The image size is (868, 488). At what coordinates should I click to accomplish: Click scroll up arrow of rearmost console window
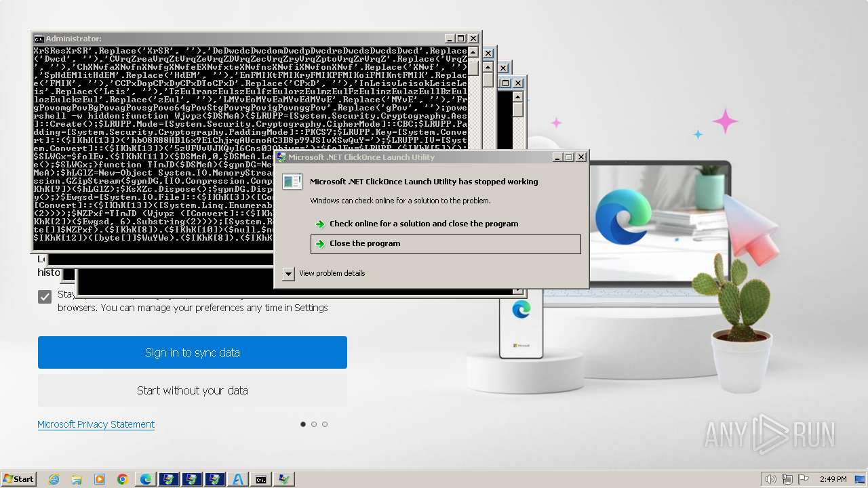click(517, 96)
